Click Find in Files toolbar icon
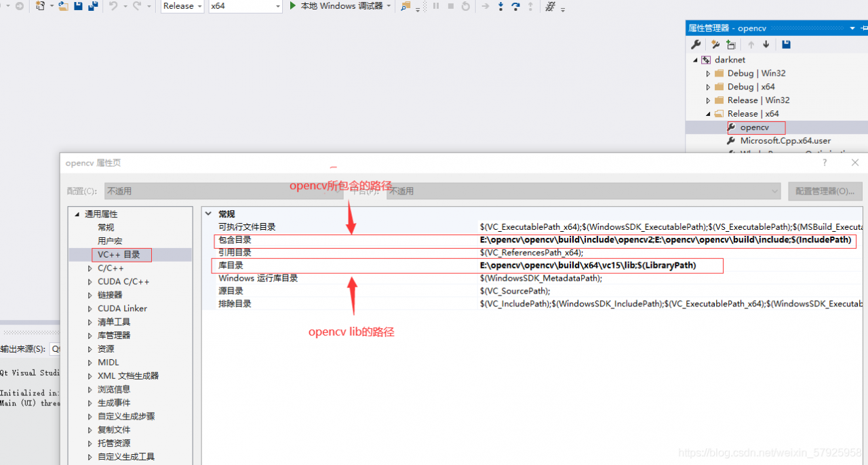Screen dimensions: 868x465 point(406,6)
